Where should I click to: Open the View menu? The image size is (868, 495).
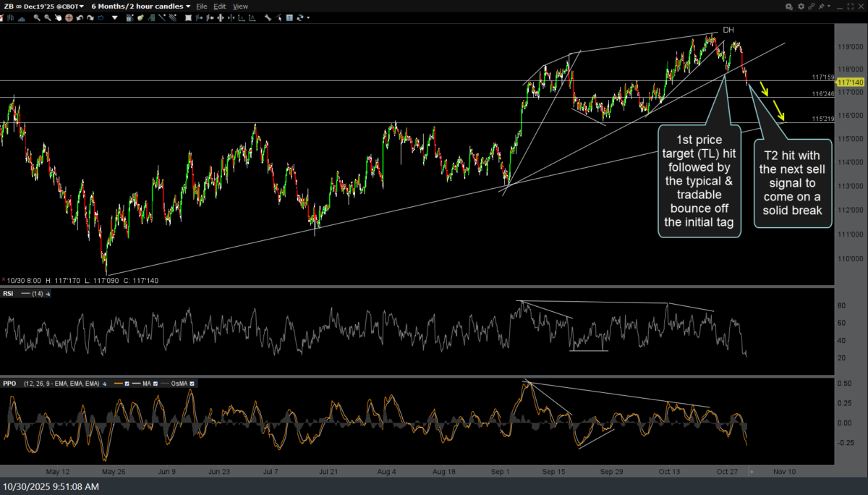pyautogui.click(x=240, y=7)
